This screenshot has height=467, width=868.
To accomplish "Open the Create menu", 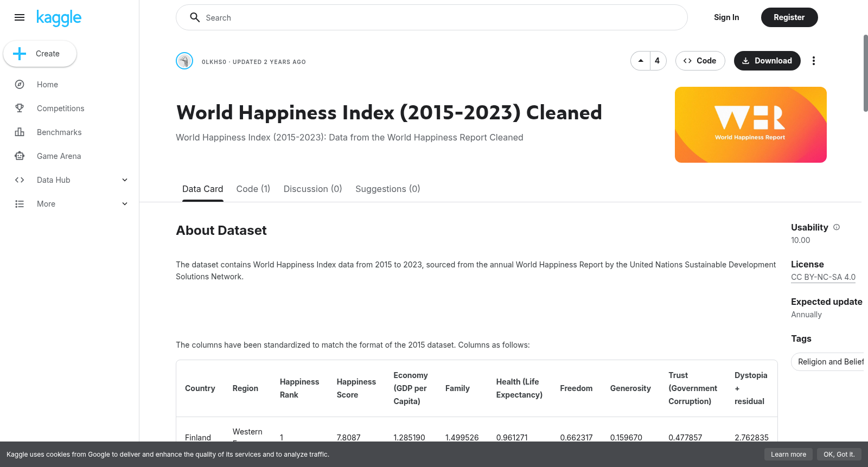I will [x=40, y=54].
